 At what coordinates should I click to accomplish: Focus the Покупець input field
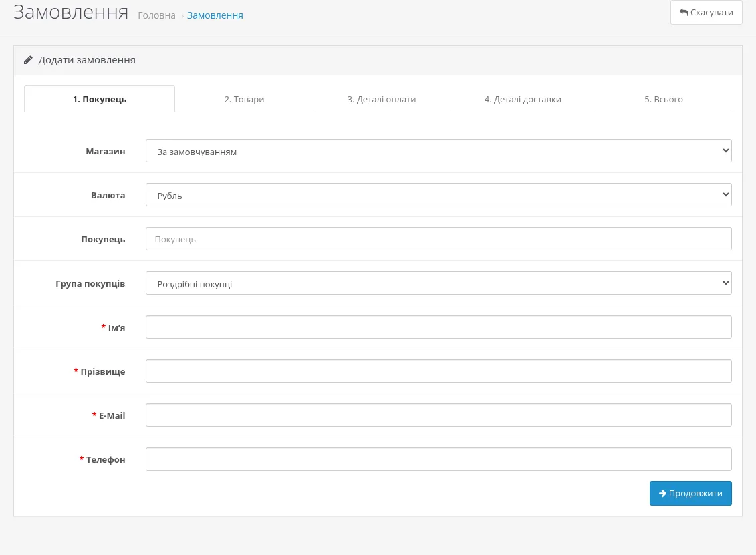point(438,239)
